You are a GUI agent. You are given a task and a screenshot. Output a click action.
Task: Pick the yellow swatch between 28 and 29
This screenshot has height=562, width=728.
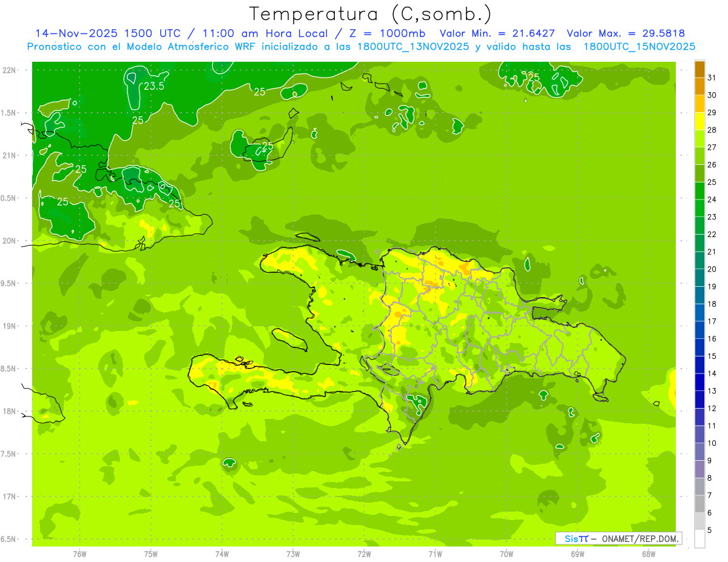coord(699,121)
